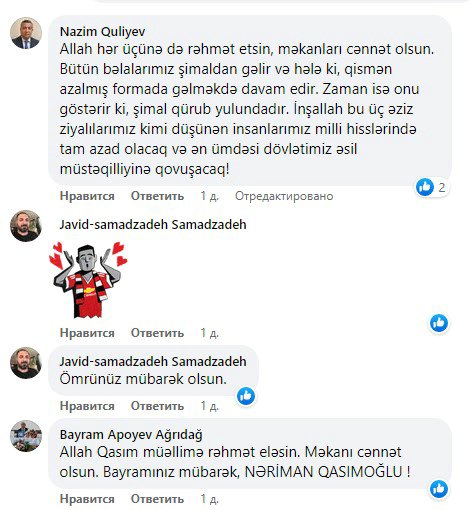476x510 pixels.
Task: Click the football fan sticker image
Action: 88,280
